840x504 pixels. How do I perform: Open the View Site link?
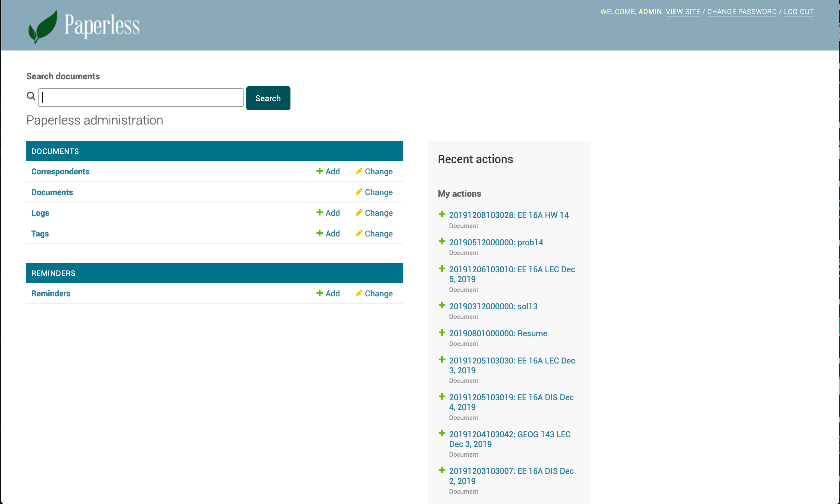(x=683, y=12)
